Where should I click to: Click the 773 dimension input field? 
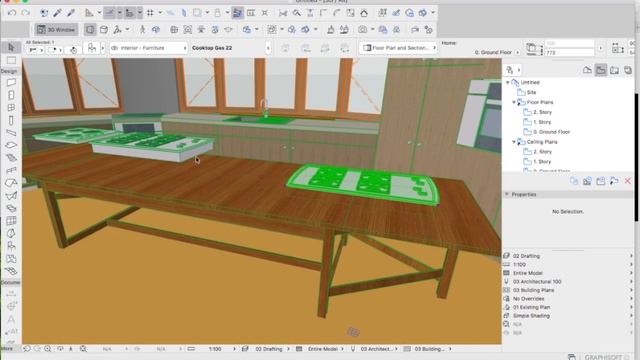click(x=570, y=53)
